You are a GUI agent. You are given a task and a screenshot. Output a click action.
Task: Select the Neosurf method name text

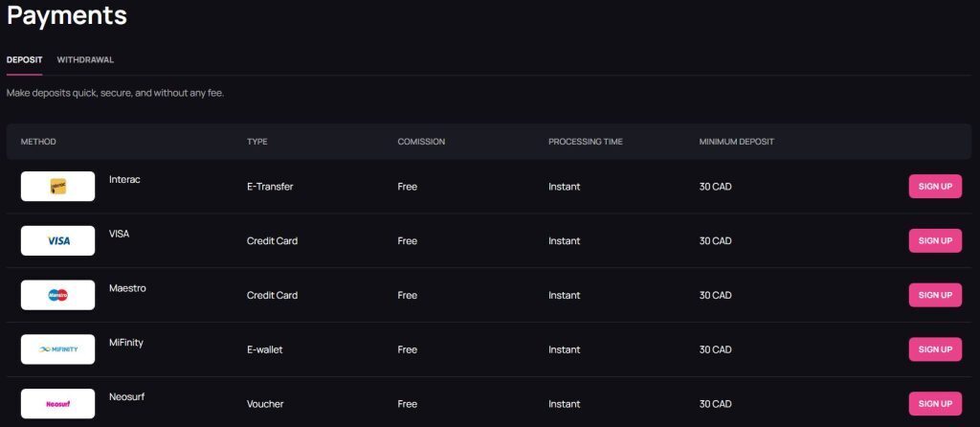pos(127,397)
